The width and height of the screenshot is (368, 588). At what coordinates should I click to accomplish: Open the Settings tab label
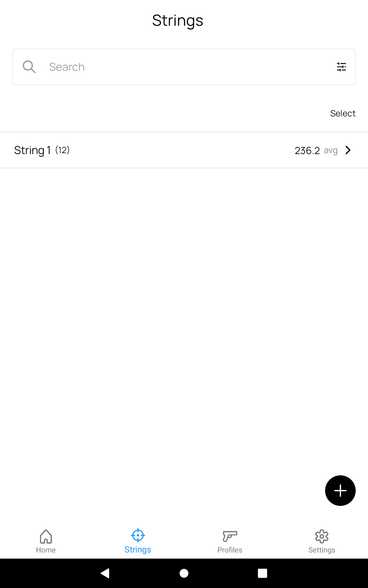322,550
